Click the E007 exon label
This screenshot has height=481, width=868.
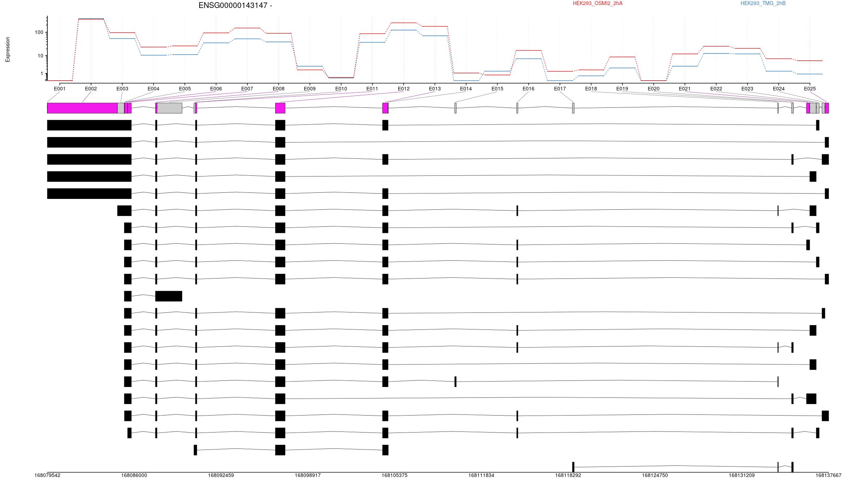247,89
